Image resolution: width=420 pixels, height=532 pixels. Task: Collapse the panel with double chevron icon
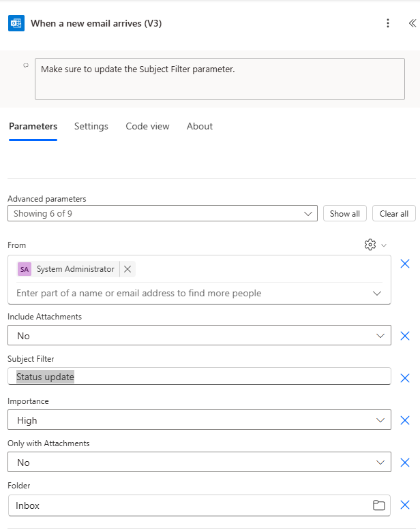412,23
